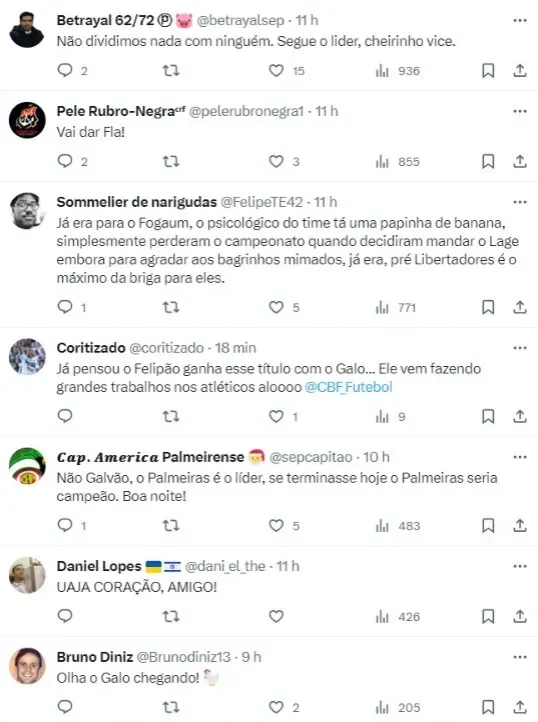Like the Betrayal 62/72 tweet

coord(276,71)
